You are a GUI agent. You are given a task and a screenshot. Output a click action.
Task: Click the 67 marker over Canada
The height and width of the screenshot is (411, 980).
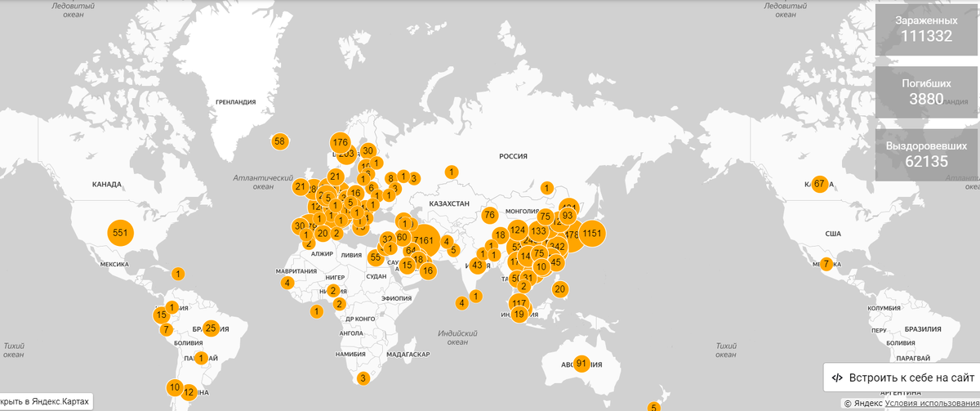coord(819,183)
